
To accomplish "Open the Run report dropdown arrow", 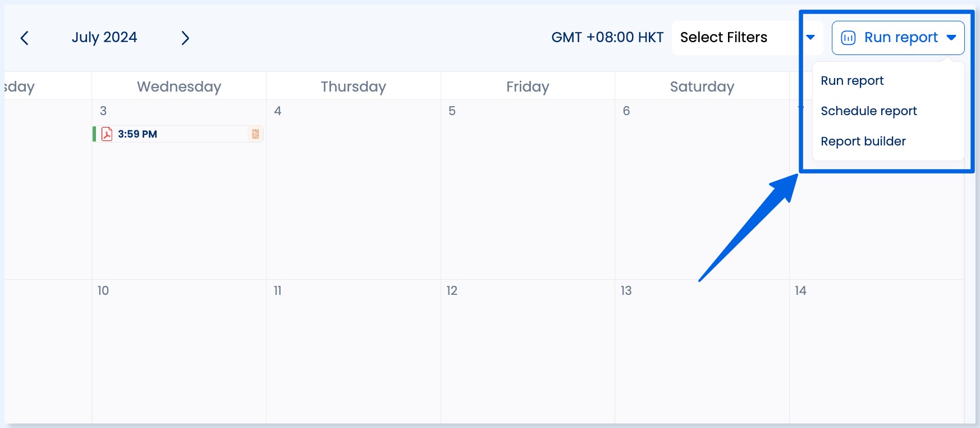I will 952,37.
